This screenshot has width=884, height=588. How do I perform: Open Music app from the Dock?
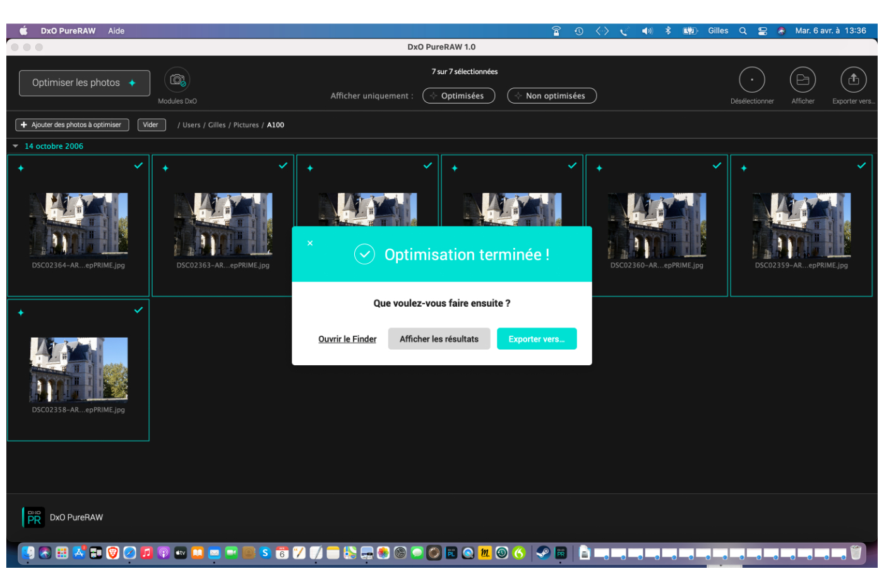(x=146, y=553)
